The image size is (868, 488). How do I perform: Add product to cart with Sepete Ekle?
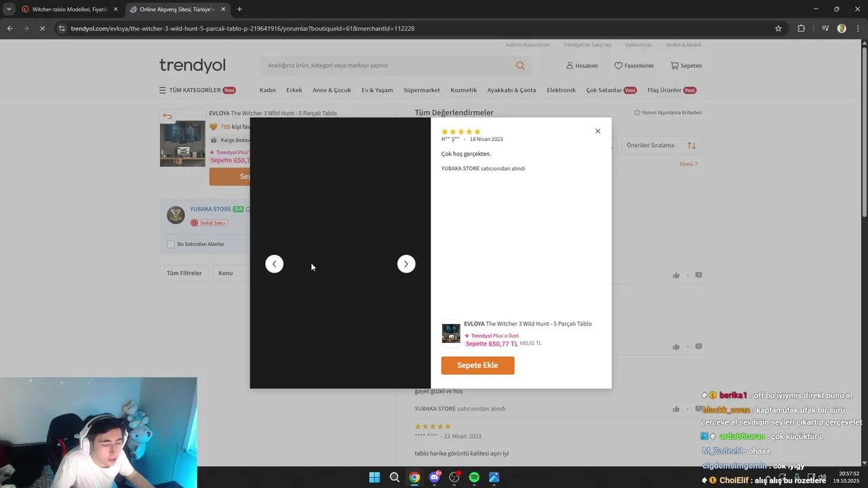click(x=477, y=365)
